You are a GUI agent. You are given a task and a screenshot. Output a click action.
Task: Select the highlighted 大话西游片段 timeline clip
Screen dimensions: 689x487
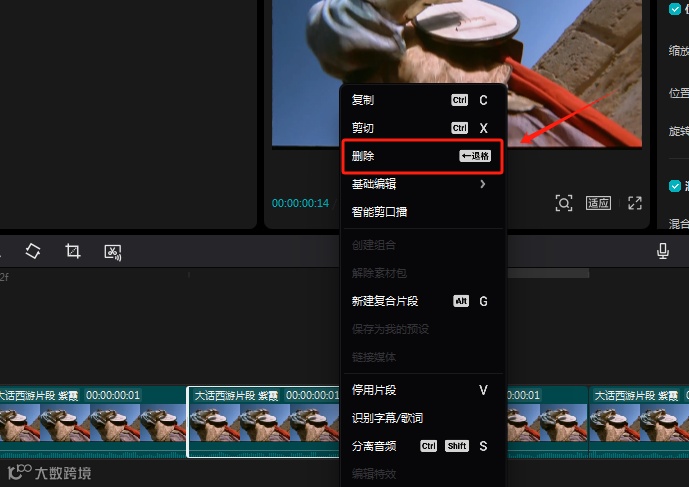(263, 422)
